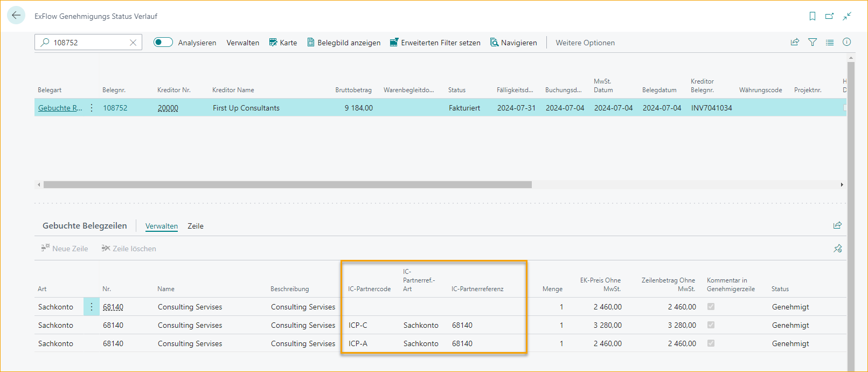This screenshot has width=868, height=372.
Task: Clear the search text 108752
Action: coord(133,43)
